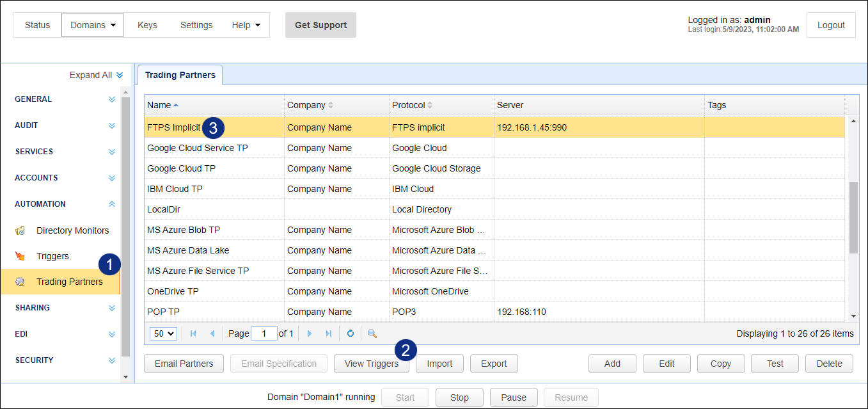Open the Settings menu item
The height and width of the screenshot is (409, 868).
tap(196, 25)
